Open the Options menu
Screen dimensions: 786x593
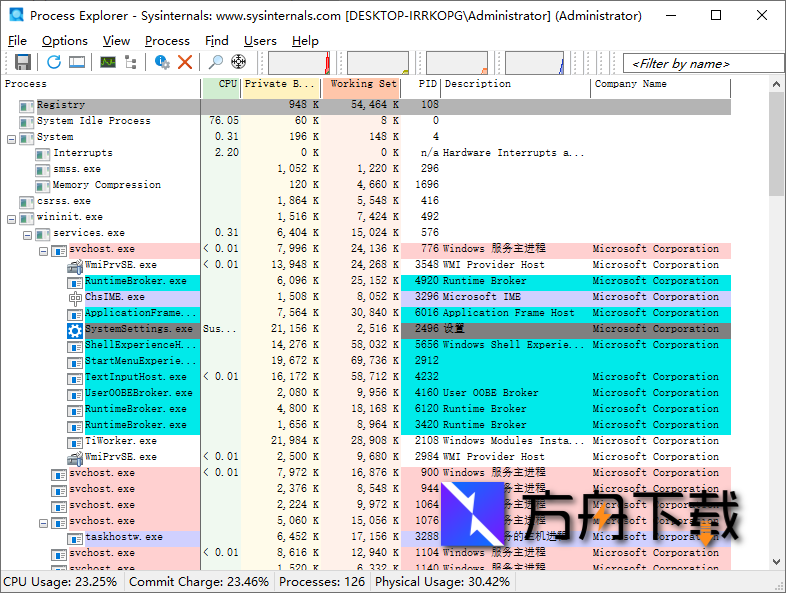(64, 41)
